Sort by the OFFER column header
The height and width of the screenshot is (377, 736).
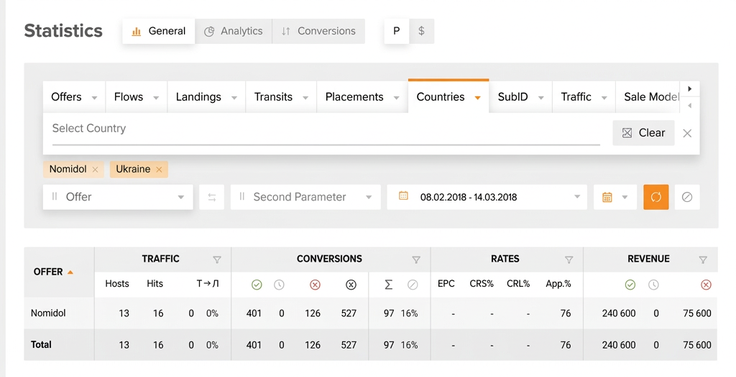(53, 272)
